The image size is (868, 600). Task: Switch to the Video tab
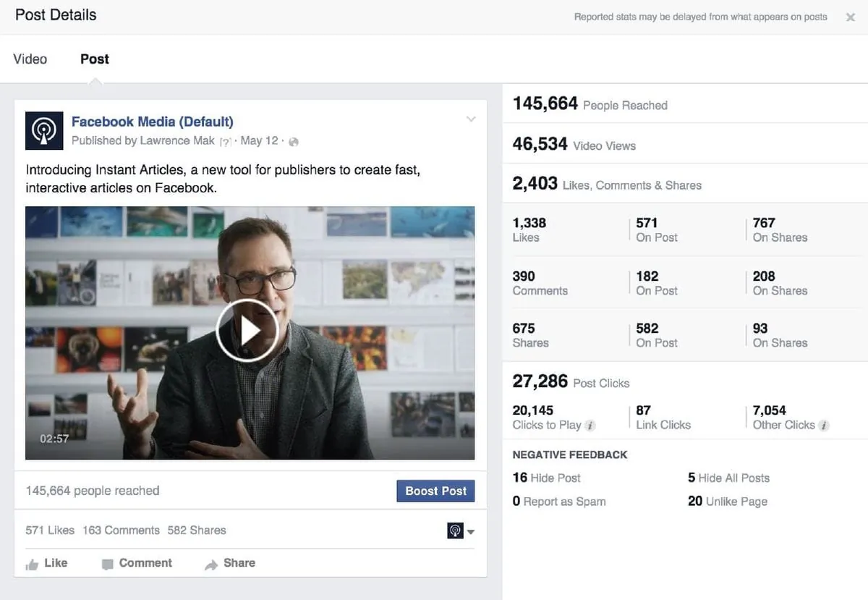click(30, 59)
